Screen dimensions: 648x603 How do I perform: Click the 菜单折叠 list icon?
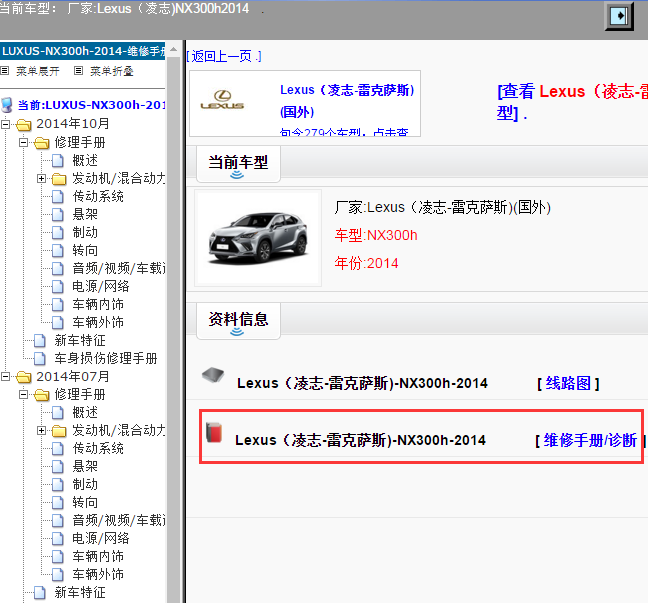point(79,71)
